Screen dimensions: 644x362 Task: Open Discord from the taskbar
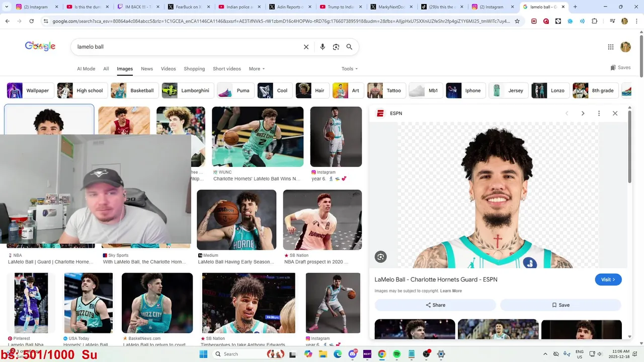[353, 354]
